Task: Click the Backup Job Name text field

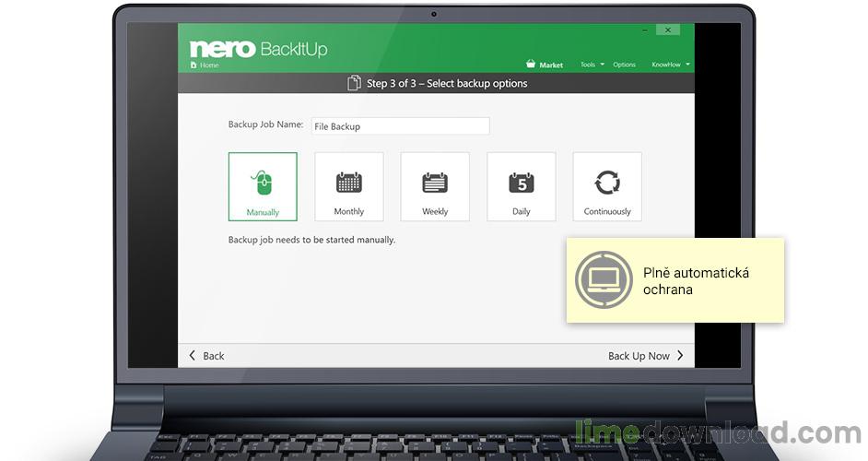Action: [x=400, y=125]
